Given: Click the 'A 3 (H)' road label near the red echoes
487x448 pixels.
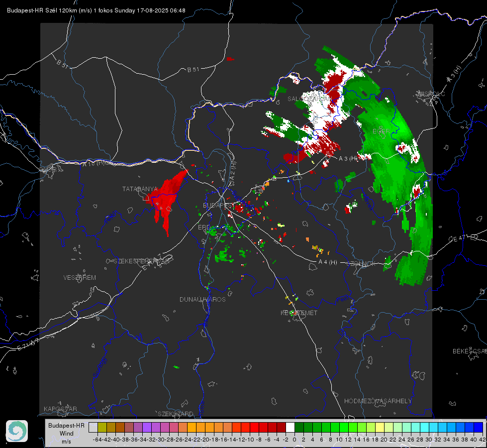Looking at the screenshot, I should pyautogui.click(x=348, y=159).
